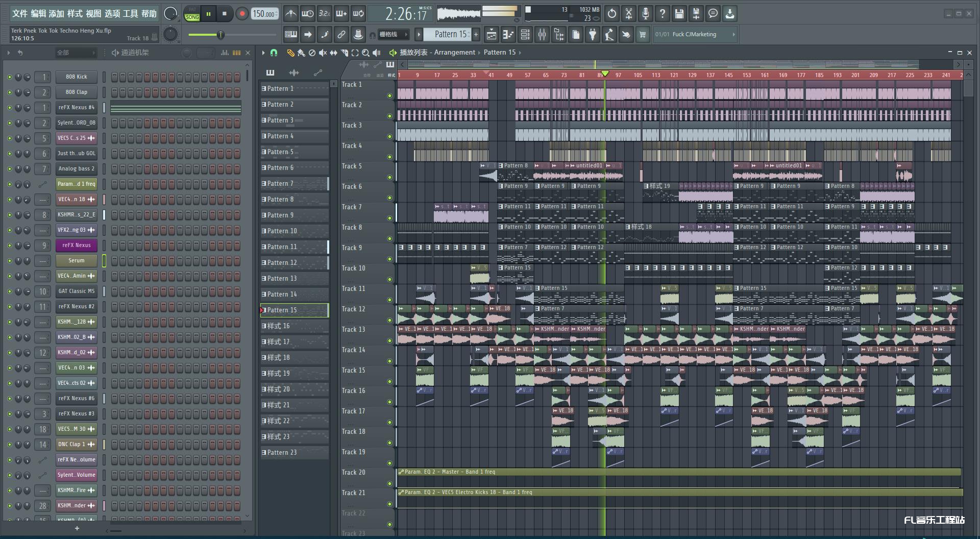The width and height of the screenshot is (980, 539).
Task: Click the render audio file icon
Action: coord(696,14)
